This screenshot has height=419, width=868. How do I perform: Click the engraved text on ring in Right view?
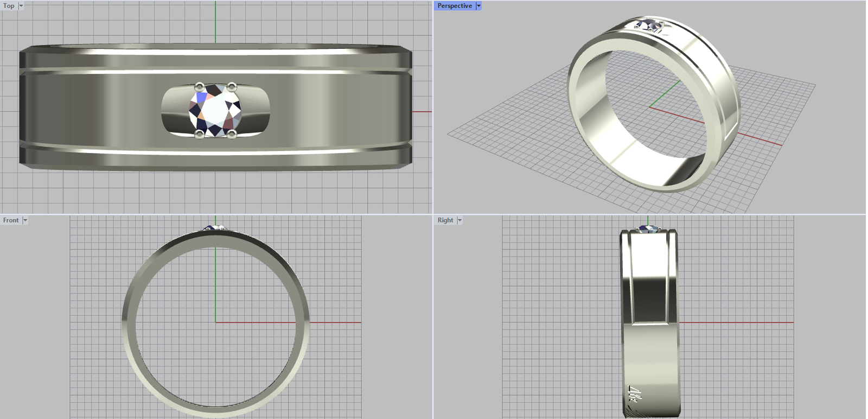click(632, 394)
